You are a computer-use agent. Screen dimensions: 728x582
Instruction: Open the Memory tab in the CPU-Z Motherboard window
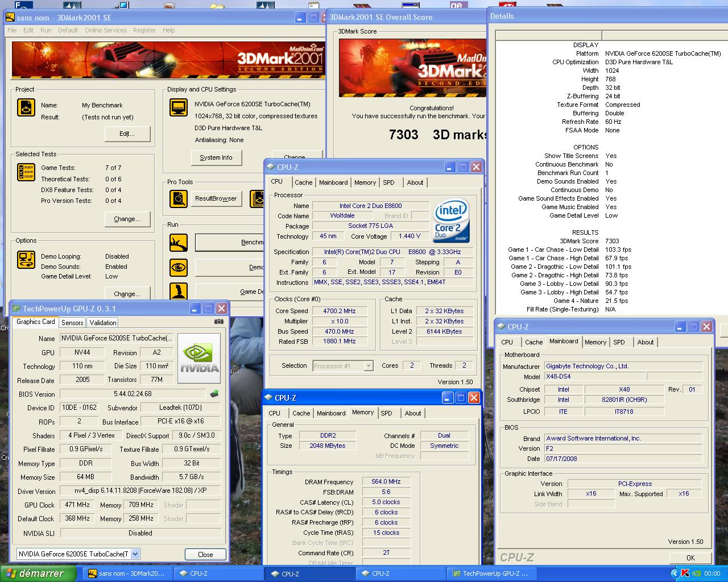(x=595, y=342)
